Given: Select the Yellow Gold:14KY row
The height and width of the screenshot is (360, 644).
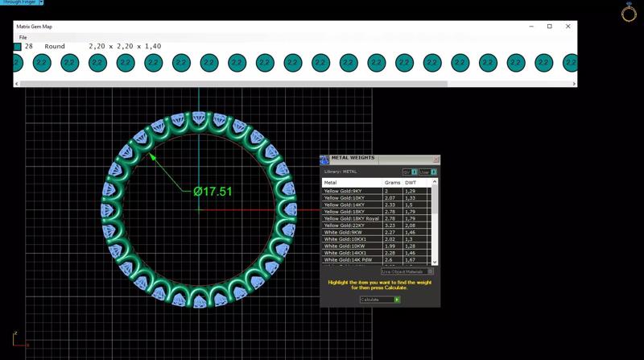Looking at the screenshot, I should 377,205.
